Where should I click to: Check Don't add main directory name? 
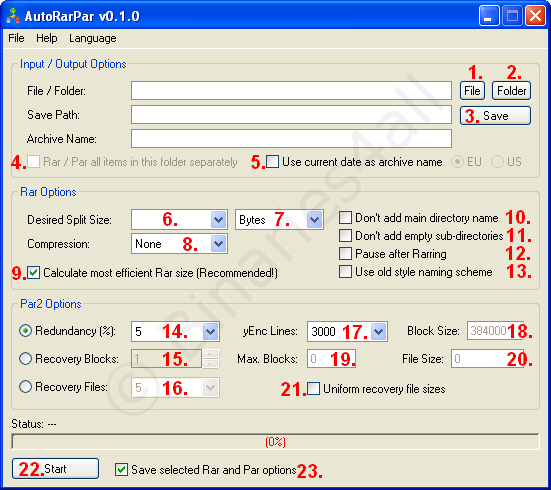tap(345, 218)
